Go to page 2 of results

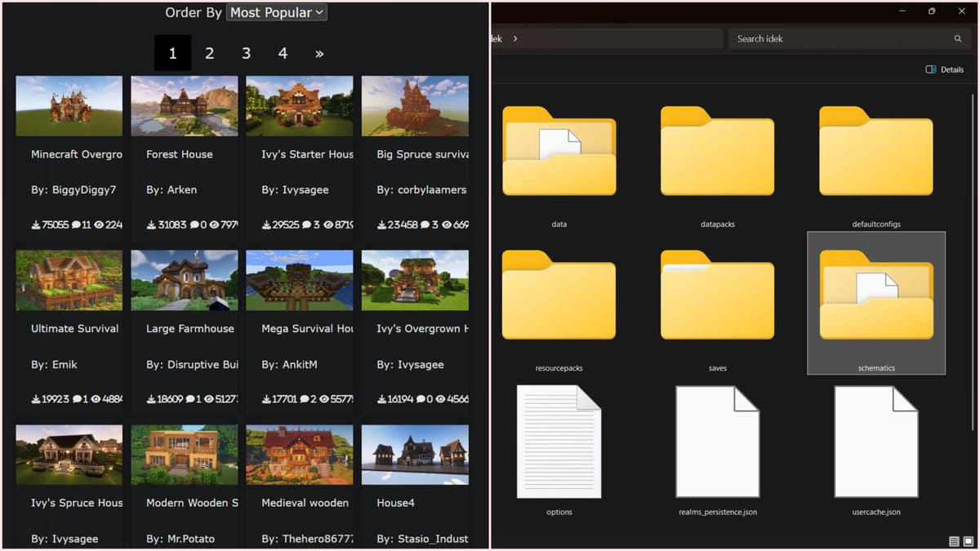tap(209, 53)
